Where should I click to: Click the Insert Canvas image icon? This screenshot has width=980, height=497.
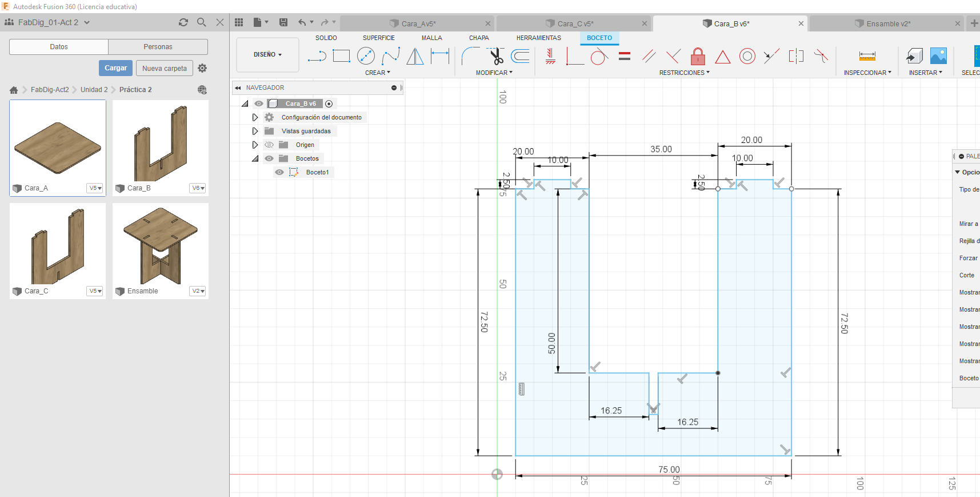(x=938, y=56)
